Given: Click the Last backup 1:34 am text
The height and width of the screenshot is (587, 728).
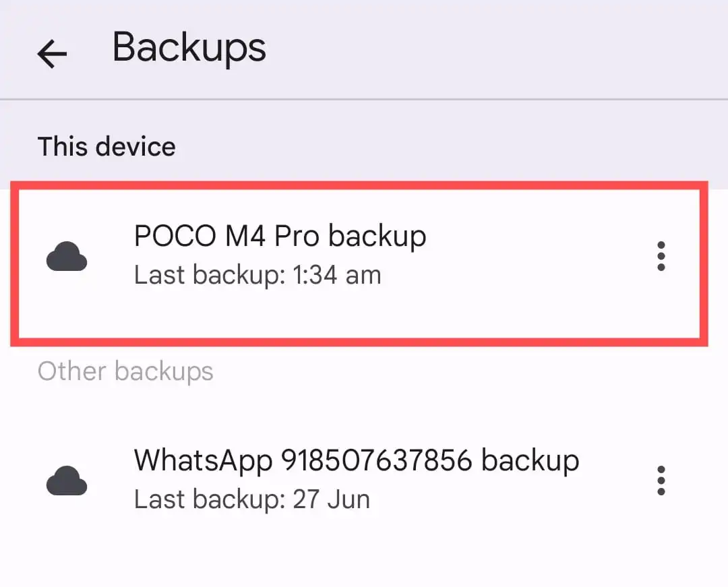Looking at the screenshot, I should pos(257,274).
